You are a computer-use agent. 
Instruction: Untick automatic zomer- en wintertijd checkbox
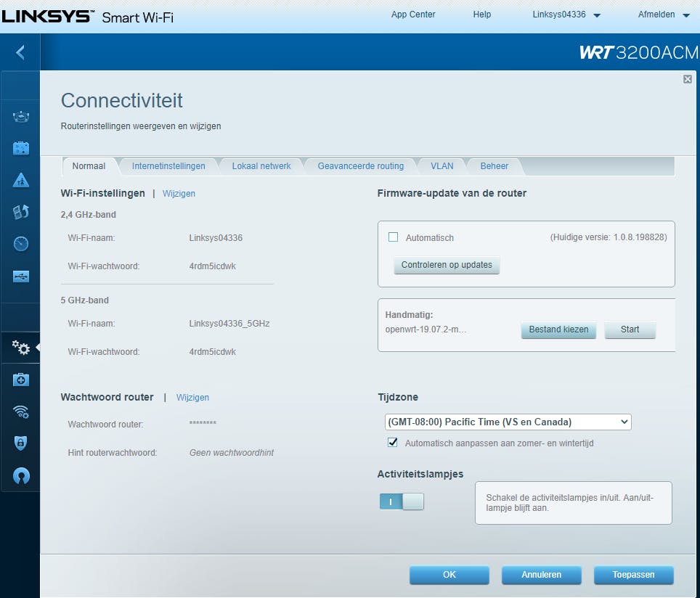pyautogui.click(x=392, y=442)
